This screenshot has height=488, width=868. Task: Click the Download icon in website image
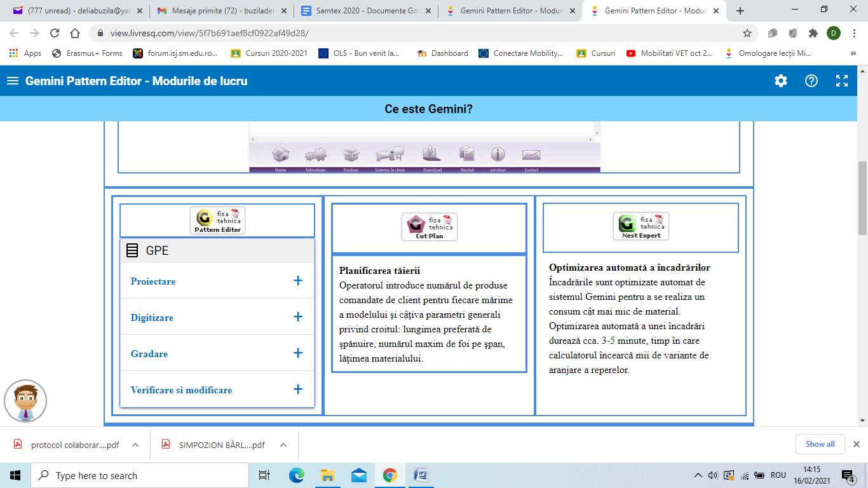431,154
